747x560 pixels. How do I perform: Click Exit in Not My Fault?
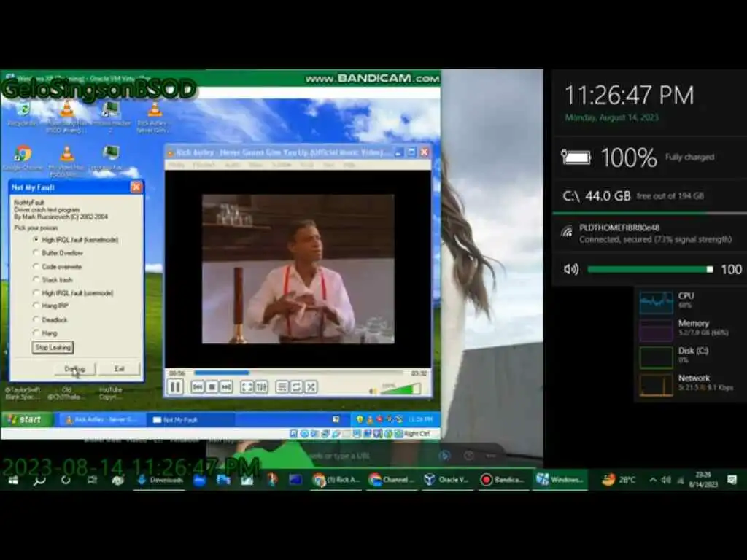coord(119,369)
